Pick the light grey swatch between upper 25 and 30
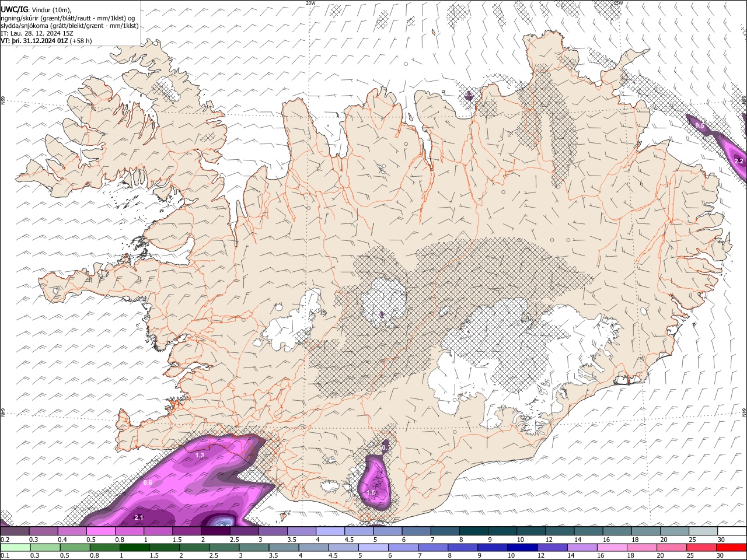The width and height of the screenshot is (747, 560). pyautogui.click(x=703, y=531)
